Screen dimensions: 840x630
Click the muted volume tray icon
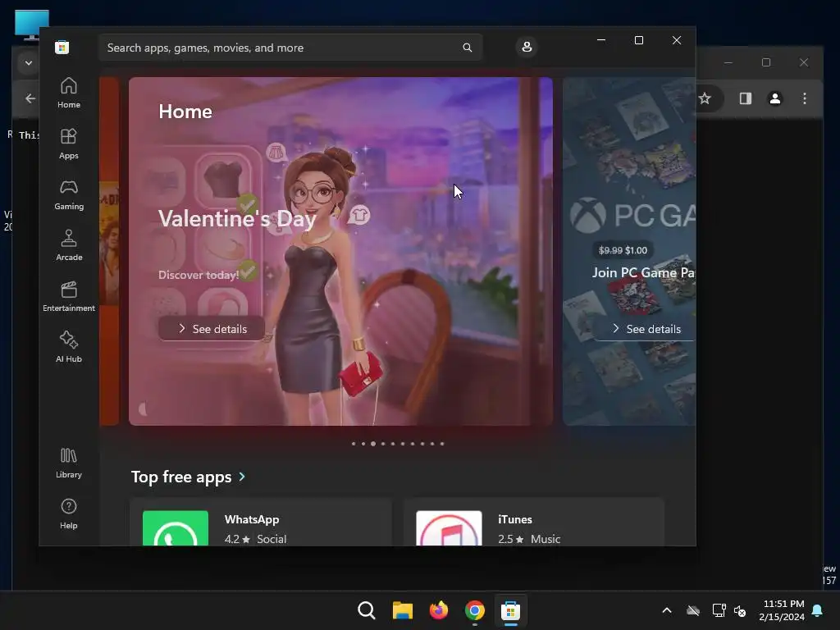click(x=740, y=610)
